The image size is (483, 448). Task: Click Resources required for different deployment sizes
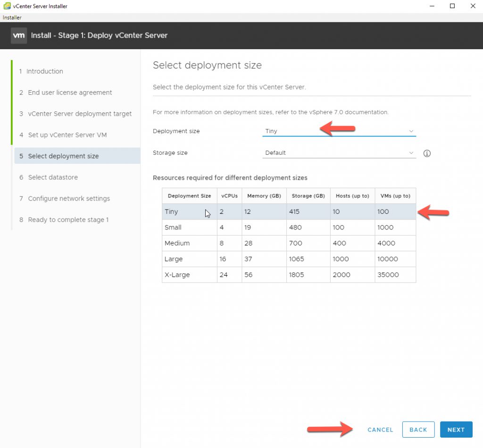(230, 178)
